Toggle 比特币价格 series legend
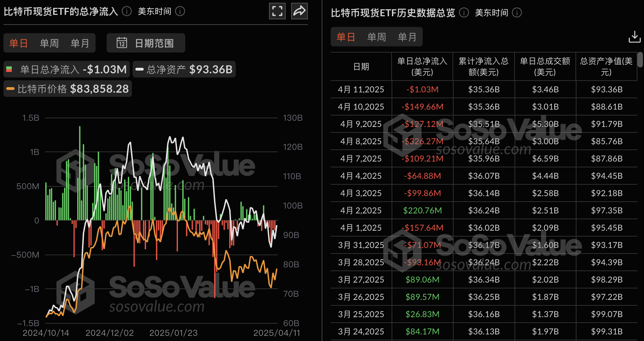The width and height of the screenshot is (644, 341). click(x=68, y=89)
